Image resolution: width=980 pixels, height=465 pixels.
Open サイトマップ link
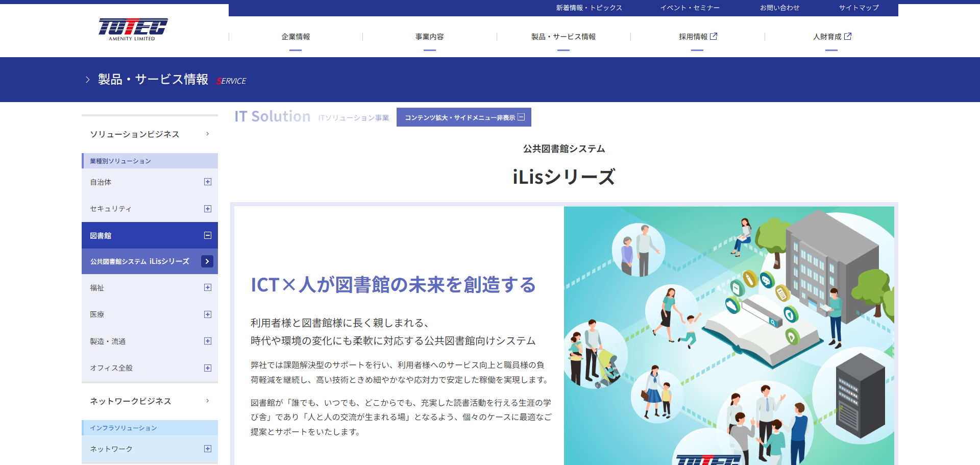coord(859,8)
